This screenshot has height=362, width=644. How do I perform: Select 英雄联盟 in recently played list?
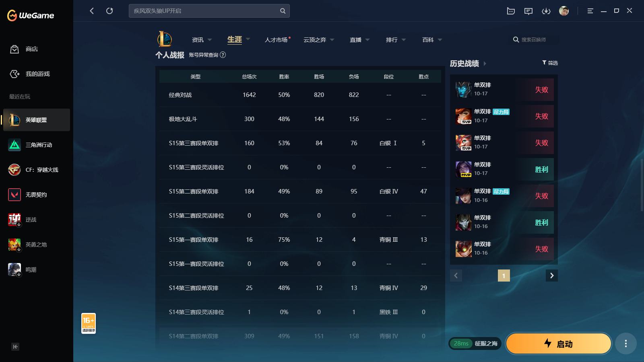pyautogui.click(x=37, y=120)
